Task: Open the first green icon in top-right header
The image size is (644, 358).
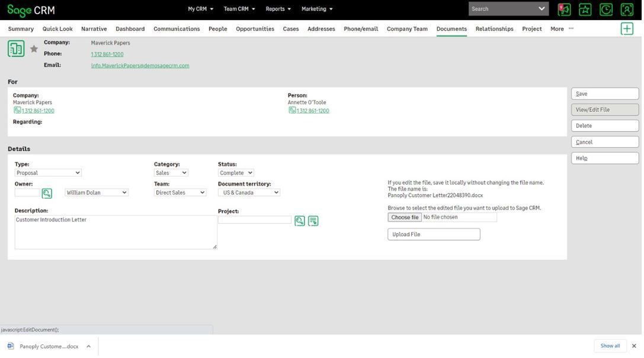Action: click(x=565, y=9)
